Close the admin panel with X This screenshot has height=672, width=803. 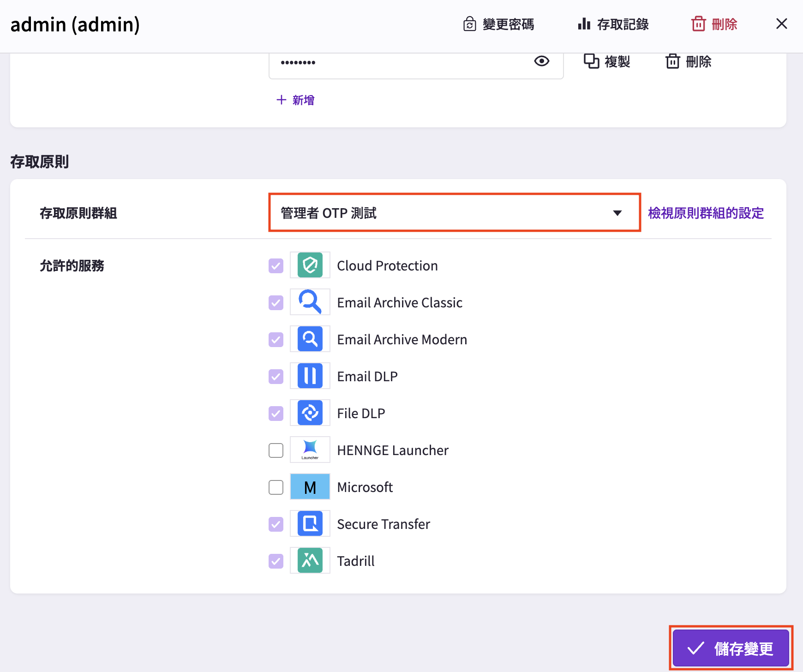[781, 24]
